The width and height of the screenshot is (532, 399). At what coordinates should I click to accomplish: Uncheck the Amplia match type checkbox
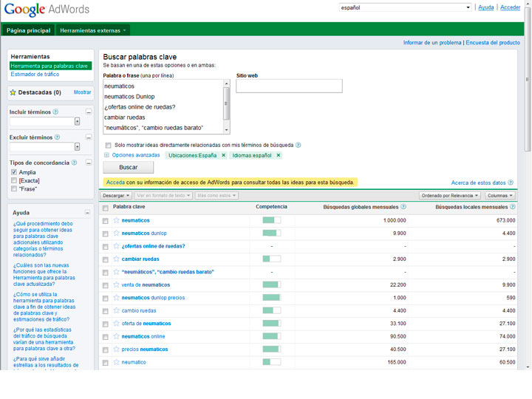coord(14,172)
